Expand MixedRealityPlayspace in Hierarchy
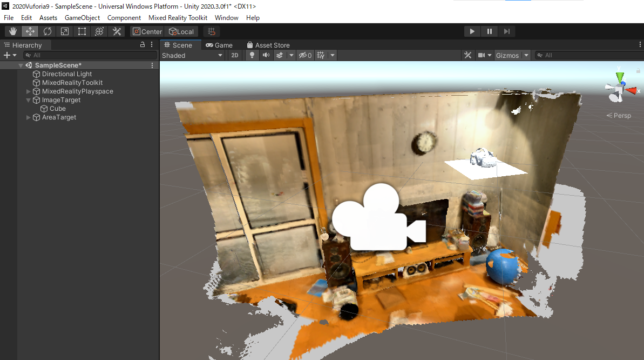 pyautogui.click(x=29, y=91)
